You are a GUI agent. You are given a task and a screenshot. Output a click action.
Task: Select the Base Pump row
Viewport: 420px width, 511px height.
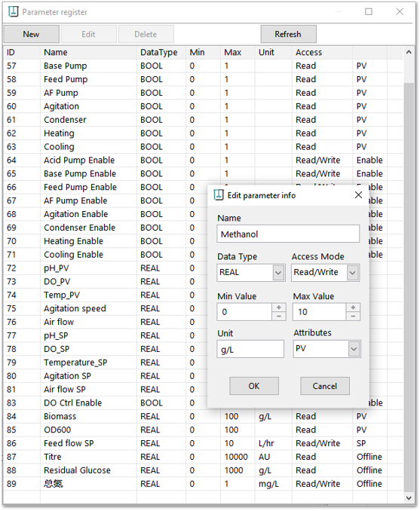coord(204,66)
